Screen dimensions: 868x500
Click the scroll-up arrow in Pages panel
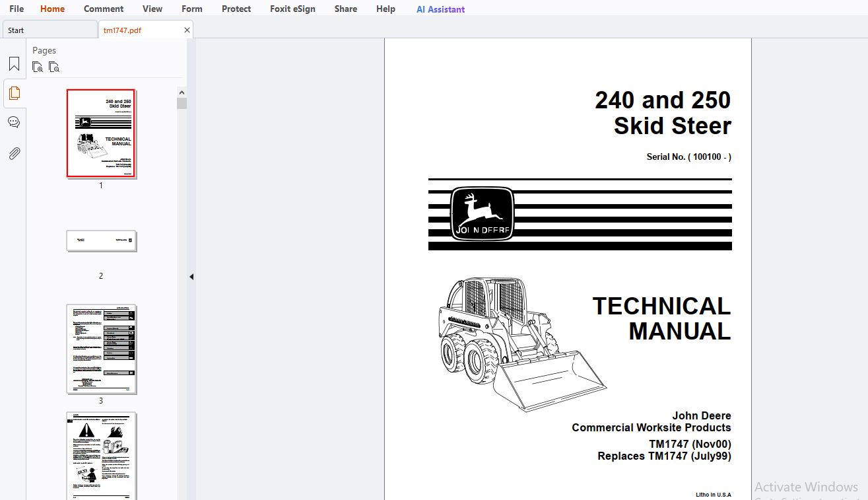click(182, 92)
